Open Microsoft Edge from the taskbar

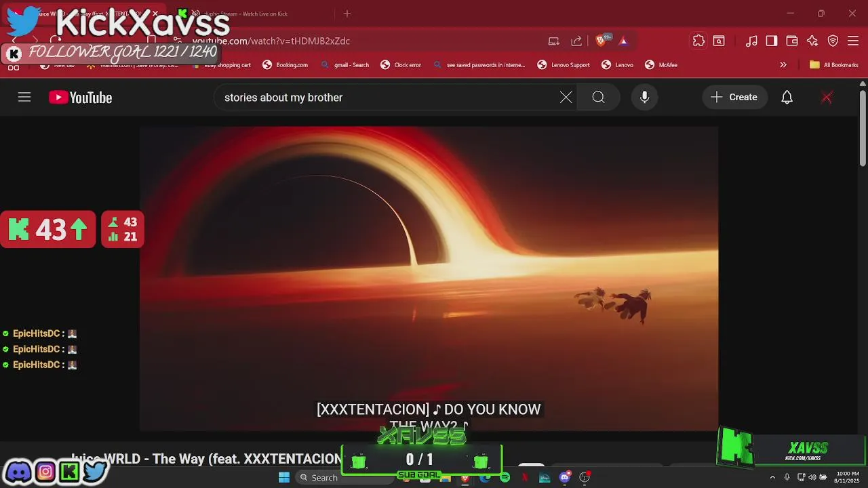(485, 478)
